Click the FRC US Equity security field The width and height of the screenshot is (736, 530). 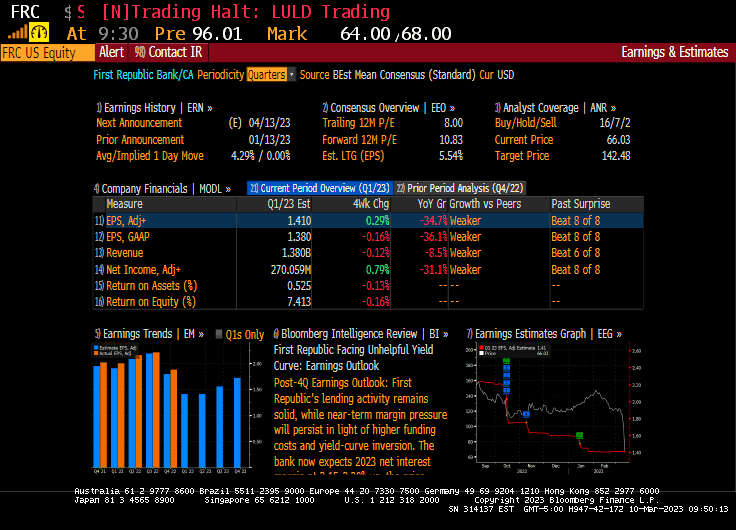coord(40,52)
